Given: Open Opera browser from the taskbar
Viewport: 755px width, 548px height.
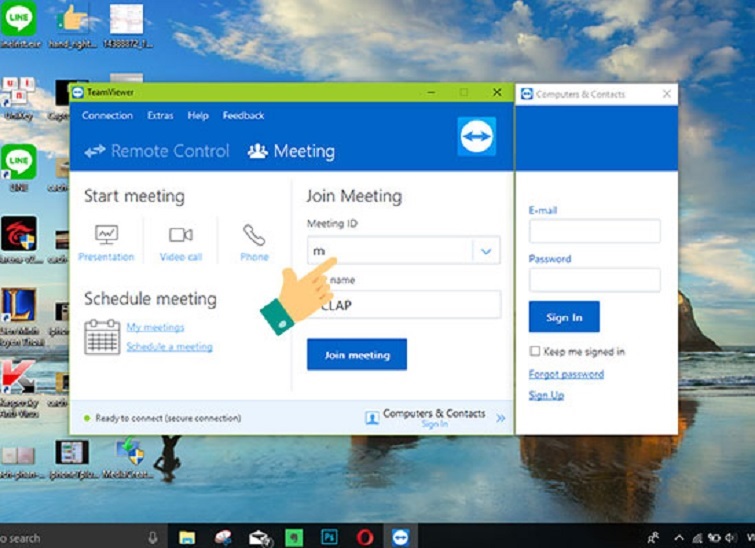Looking at the screenshot, I should (x=364, y=537).
